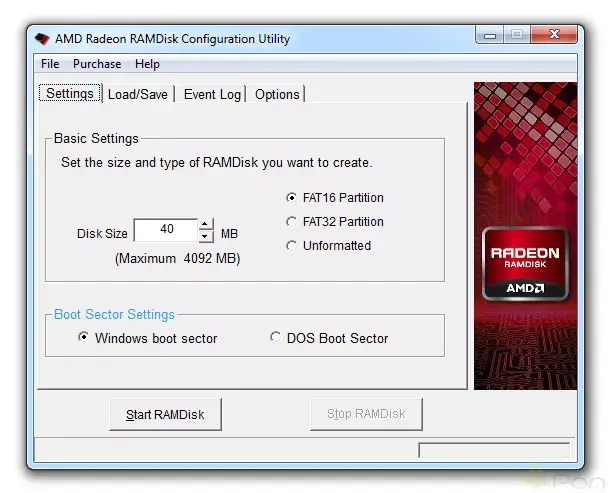
Task: Switch to the Event Log tab
Action: coord(212,94)
